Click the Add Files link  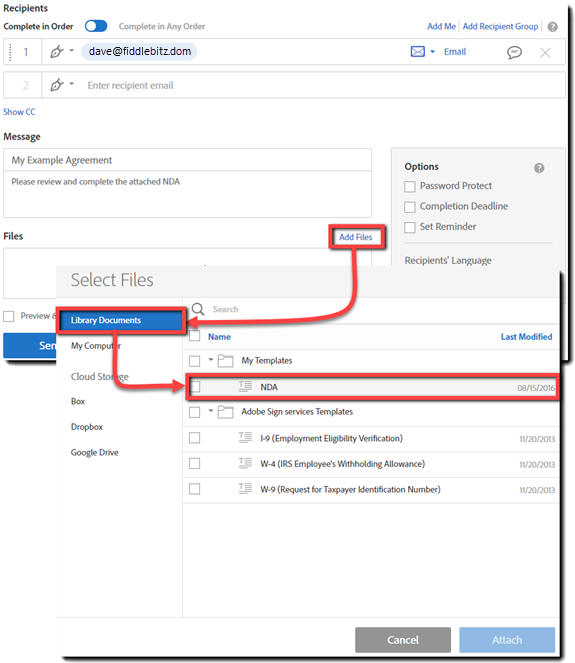click(x=356, y=237)
